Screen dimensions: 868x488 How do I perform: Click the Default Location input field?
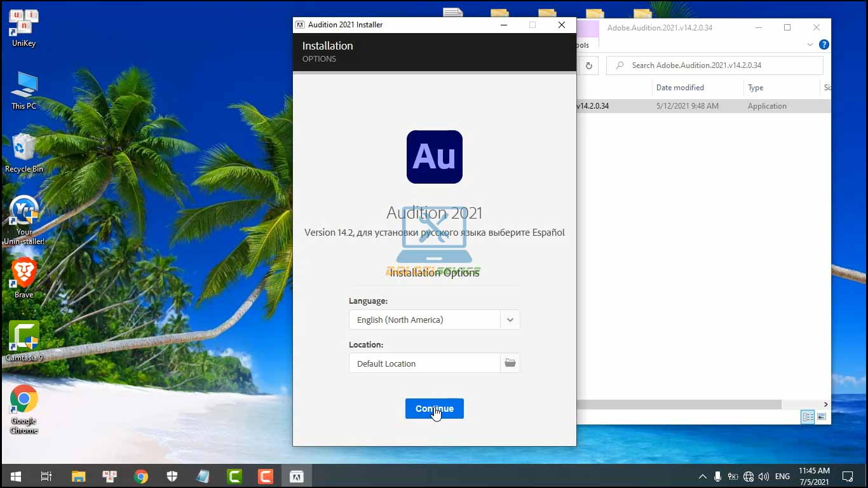coord(424,363)
